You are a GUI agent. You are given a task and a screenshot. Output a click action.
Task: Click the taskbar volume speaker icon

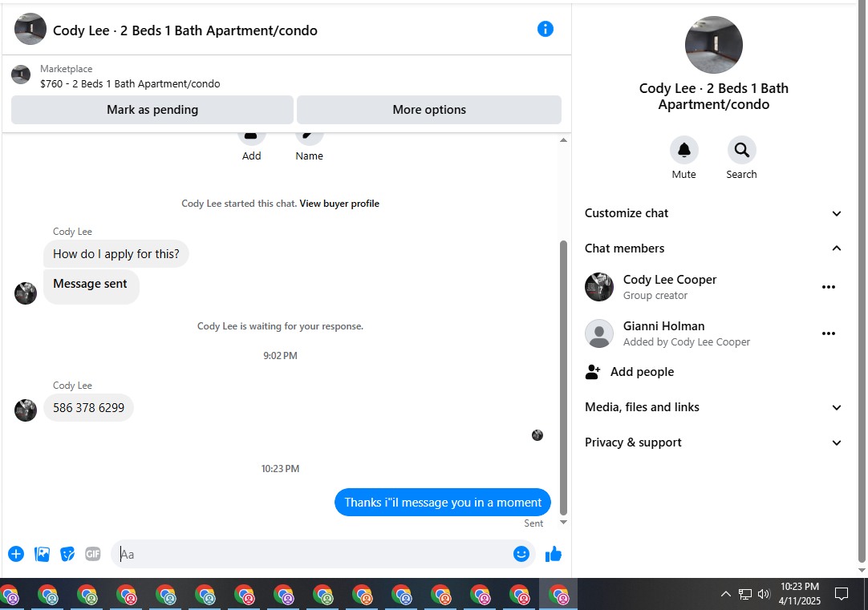764,594
